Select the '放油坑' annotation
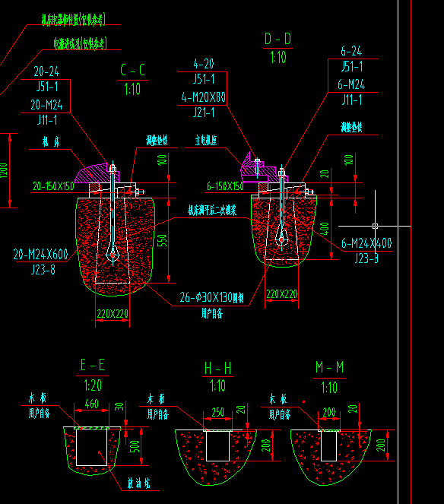Viewport: 444px width, 504px height. click(x=138, y=483)
